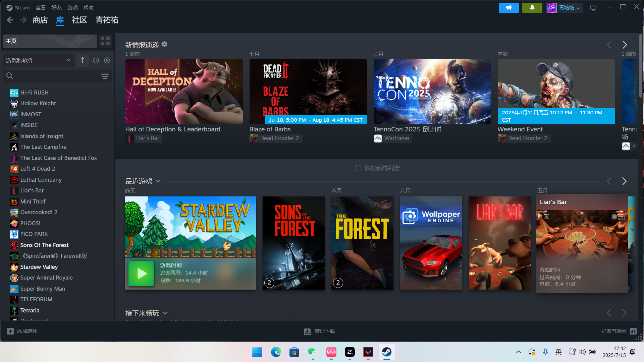This screenshot has width=644, height=362.
Task: Click the Lethal Company game icon
Action: click(14, 180)
